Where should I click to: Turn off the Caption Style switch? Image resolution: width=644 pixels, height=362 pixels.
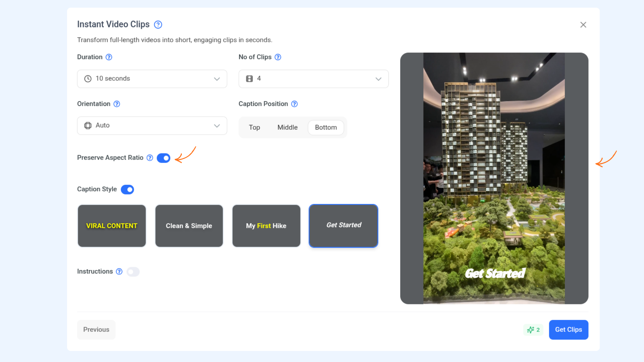click(127, 189)
